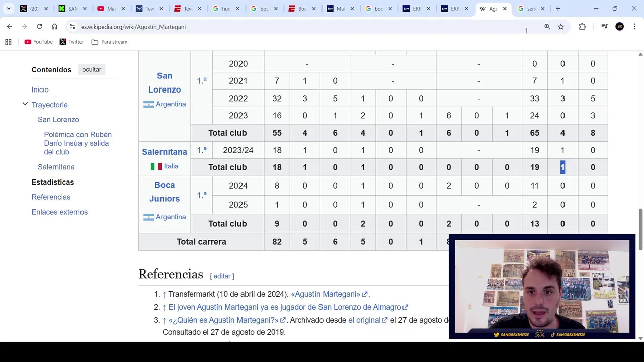Select Estadísticas in contents
Screen dimensions: 644x362
pos(53,182)
